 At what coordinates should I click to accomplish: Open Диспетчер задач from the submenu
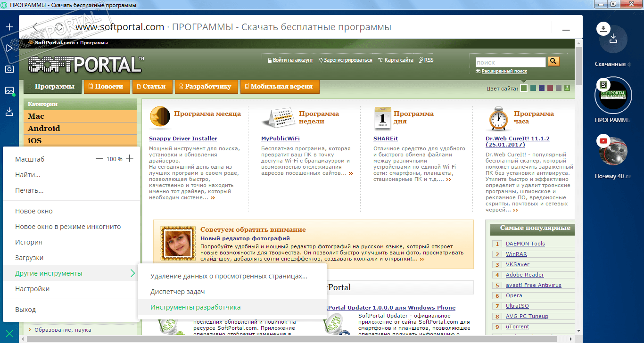tap(232, 292)
